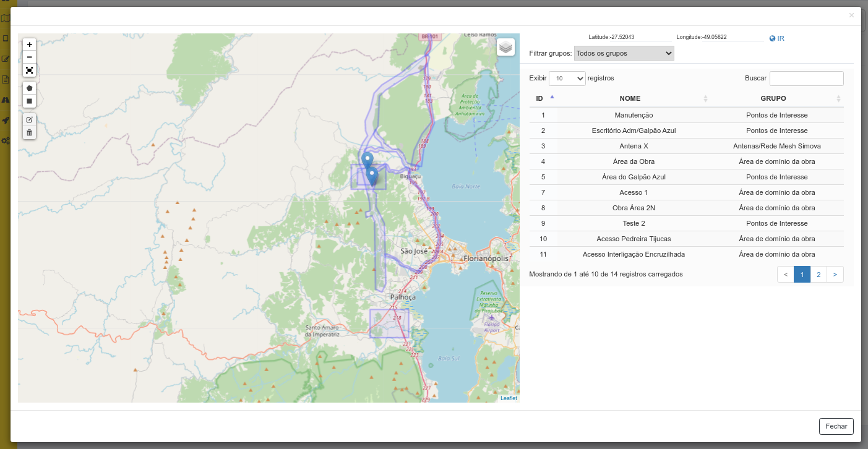Open the edit layers tool on the map
Screen dimensions: 868x449
coord(29,119)
